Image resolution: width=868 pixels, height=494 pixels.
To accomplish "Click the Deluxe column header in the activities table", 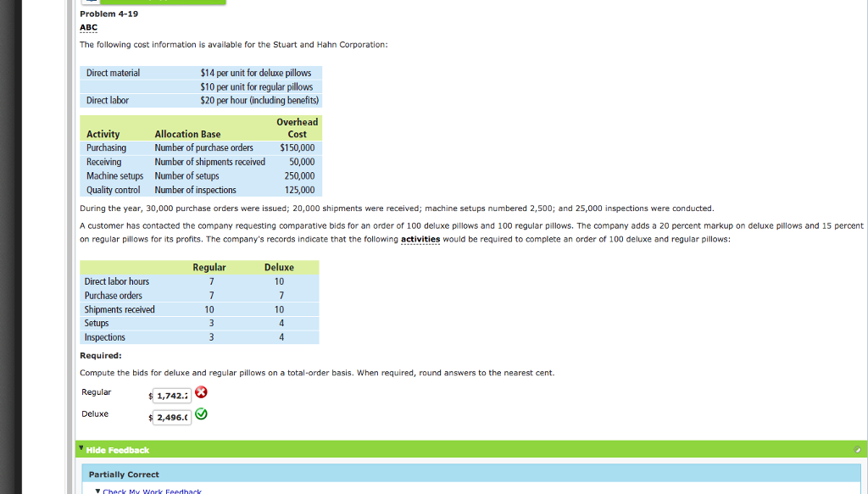I will [x=280, y=266].
